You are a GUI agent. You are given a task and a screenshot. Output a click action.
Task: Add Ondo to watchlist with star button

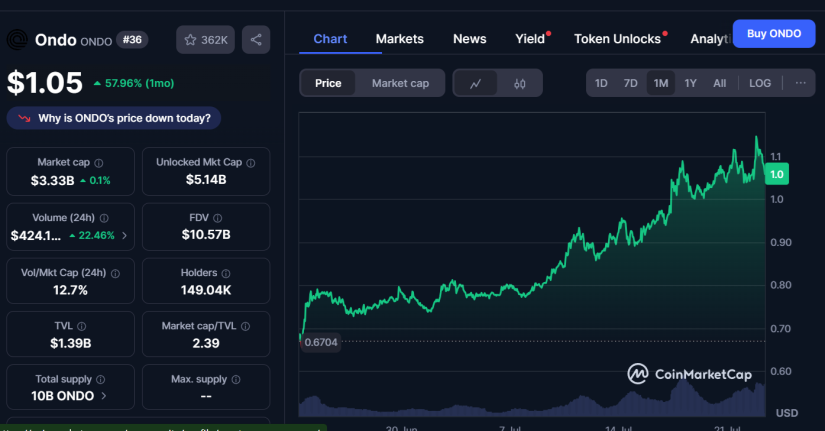click(x=205, y=39)
